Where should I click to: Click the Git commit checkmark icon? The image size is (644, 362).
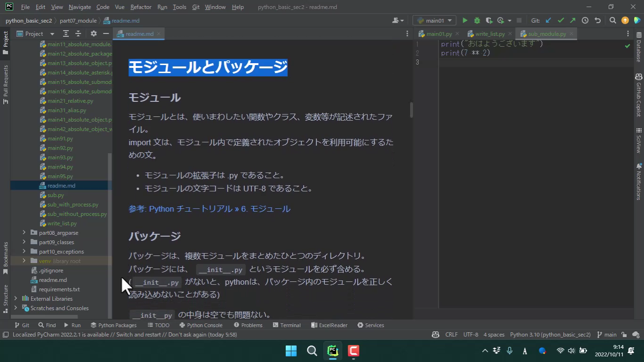click(560, 21)
